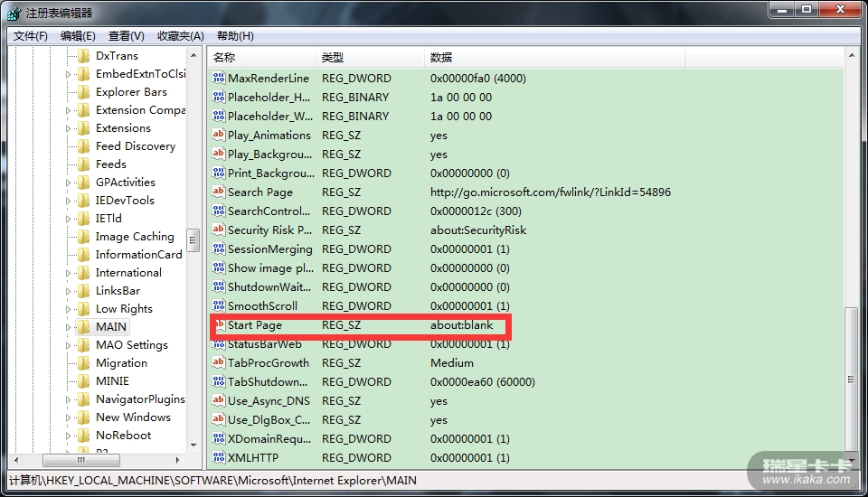
Task: Select the Explorer Bars key
Action: point(131,92)
